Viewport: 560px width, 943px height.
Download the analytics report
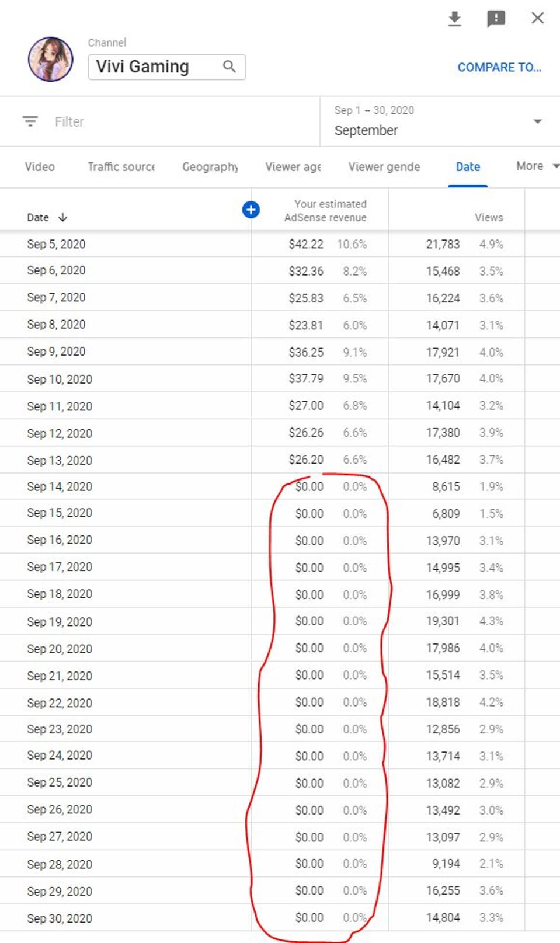(x=454, y=19)
